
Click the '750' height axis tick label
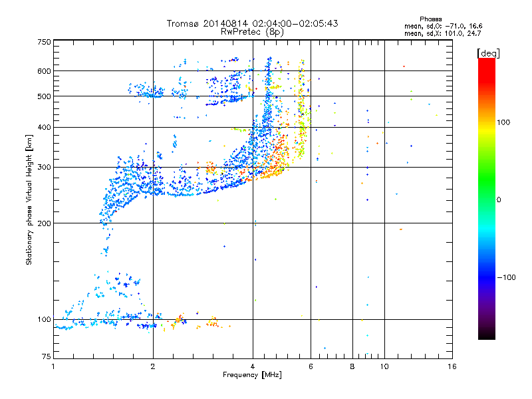(x=44, y=42)
